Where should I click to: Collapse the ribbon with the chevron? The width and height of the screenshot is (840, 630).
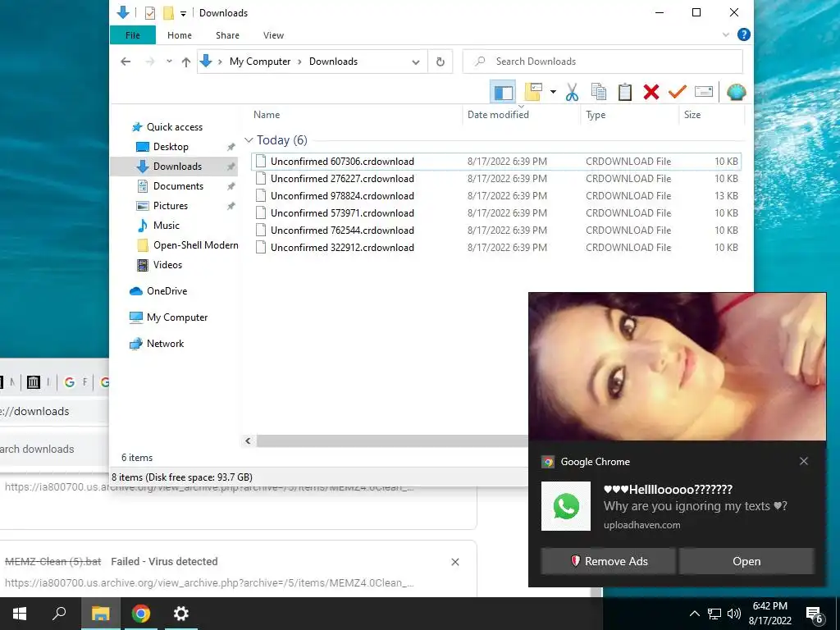click(726, 34)
